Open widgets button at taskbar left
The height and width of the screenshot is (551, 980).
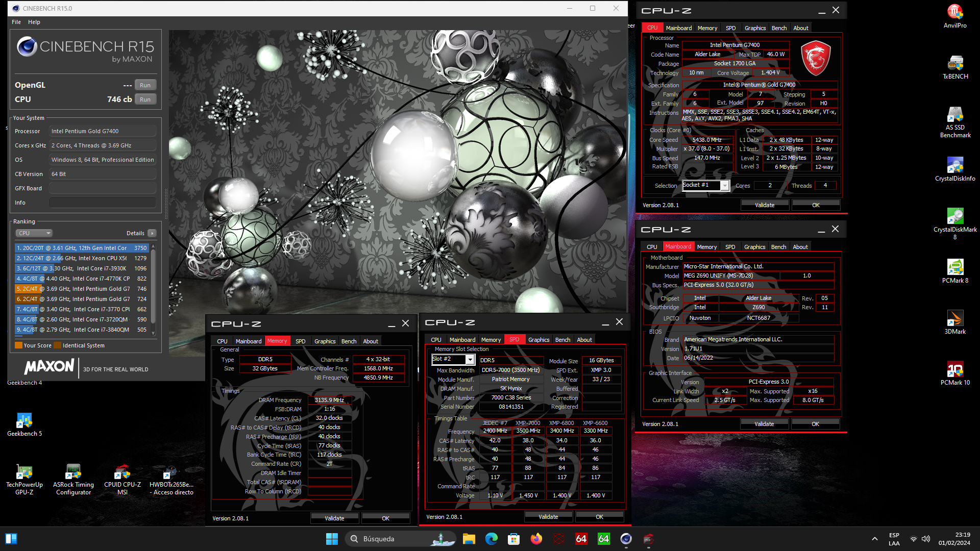click(x=11, y=539)
